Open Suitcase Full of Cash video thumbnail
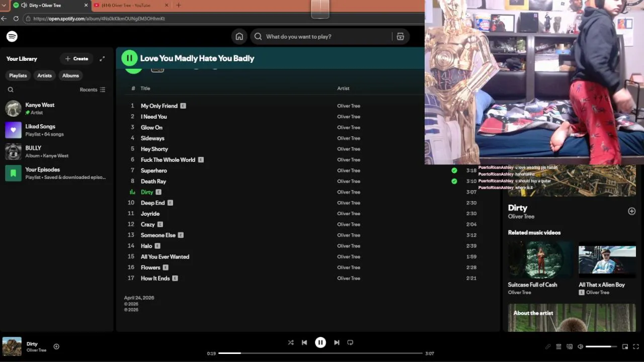The height and width of the screenshot is (362, 644). (540, 260)
